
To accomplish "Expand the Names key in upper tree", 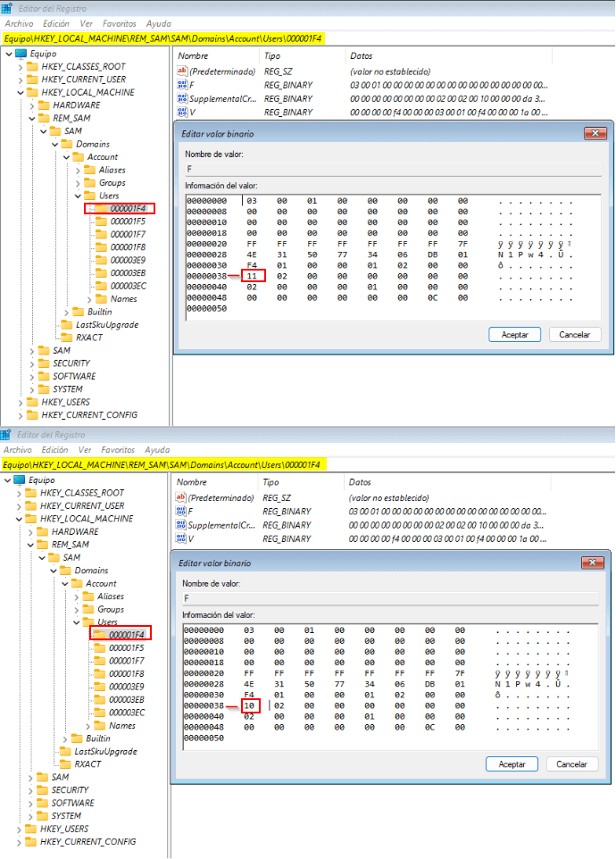I will [88, 299].
